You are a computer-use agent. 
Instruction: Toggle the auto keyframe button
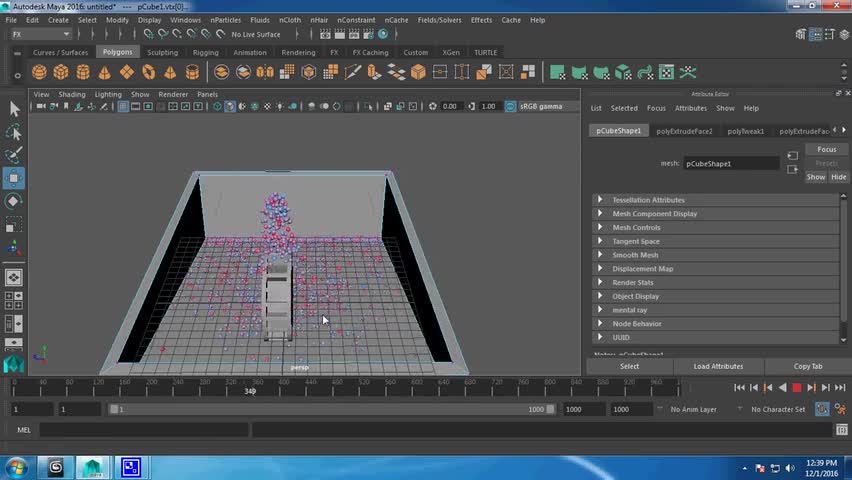822,409
